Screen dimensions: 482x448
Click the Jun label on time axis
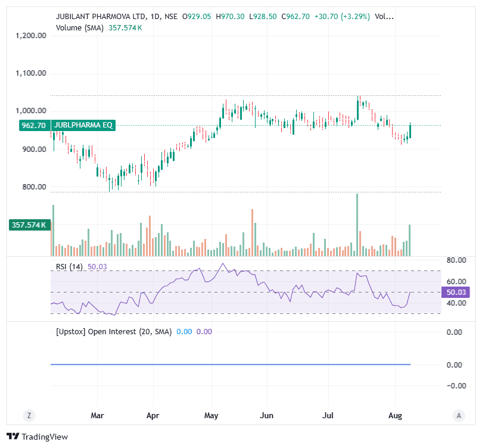point(266,415)
